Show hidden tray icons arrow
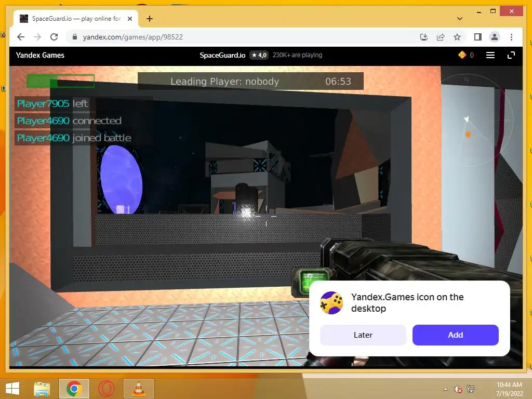 445,389
